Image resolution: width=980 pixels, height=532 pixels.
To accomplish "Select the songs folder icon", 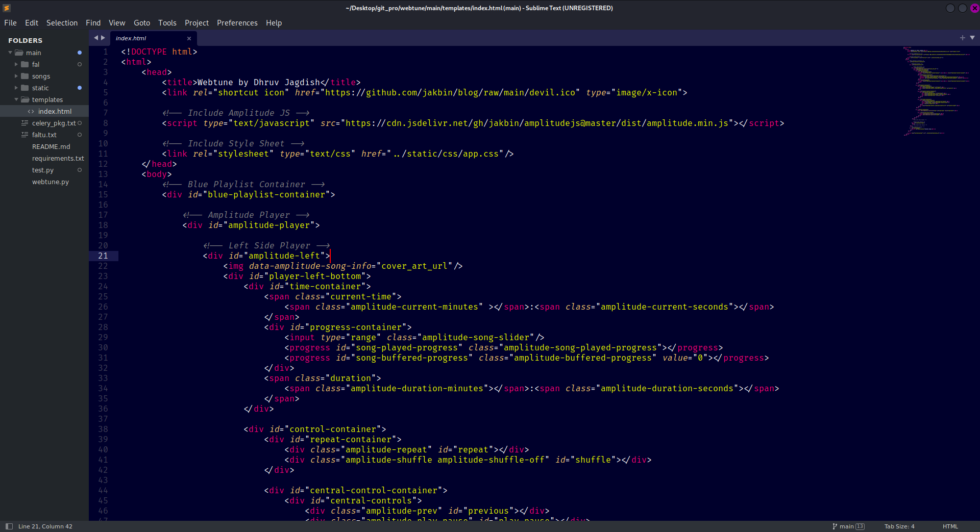I will click(25, 76).
